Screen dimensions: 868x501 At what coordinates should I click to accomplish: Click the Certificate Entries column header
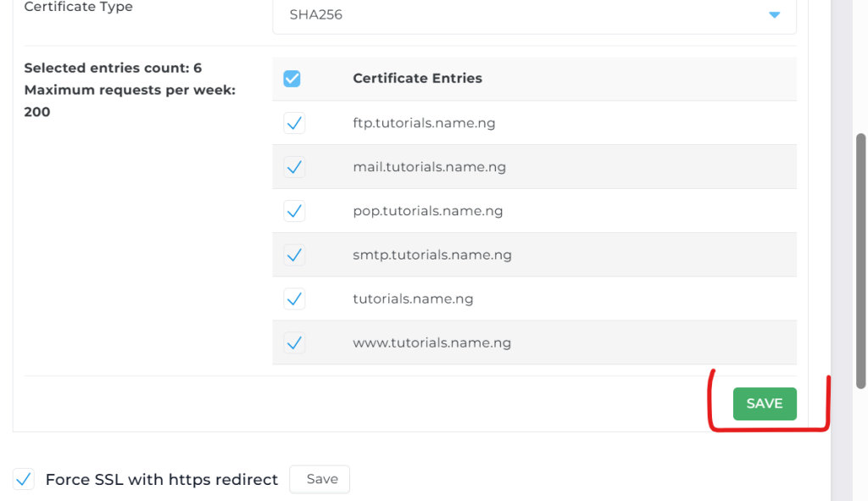click(x=417, y=78)
